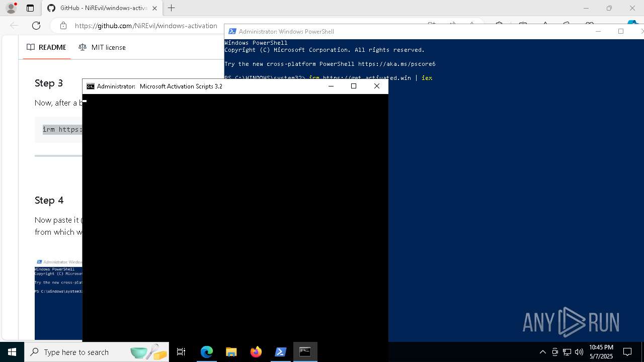The width and height of the screenshot is (644, 362).
Task: Click the Step 3 heading
Action: (x=49, y=83)
